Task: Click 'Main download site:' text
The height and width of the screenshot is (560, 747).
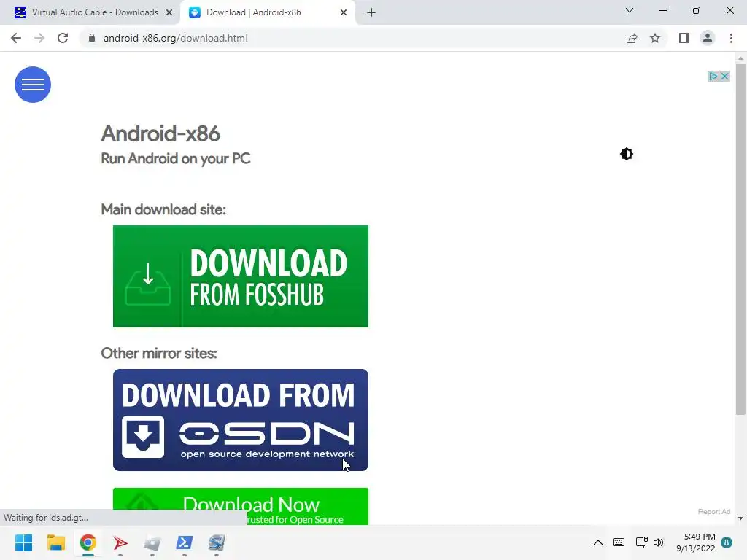Action: pos(163,209)
